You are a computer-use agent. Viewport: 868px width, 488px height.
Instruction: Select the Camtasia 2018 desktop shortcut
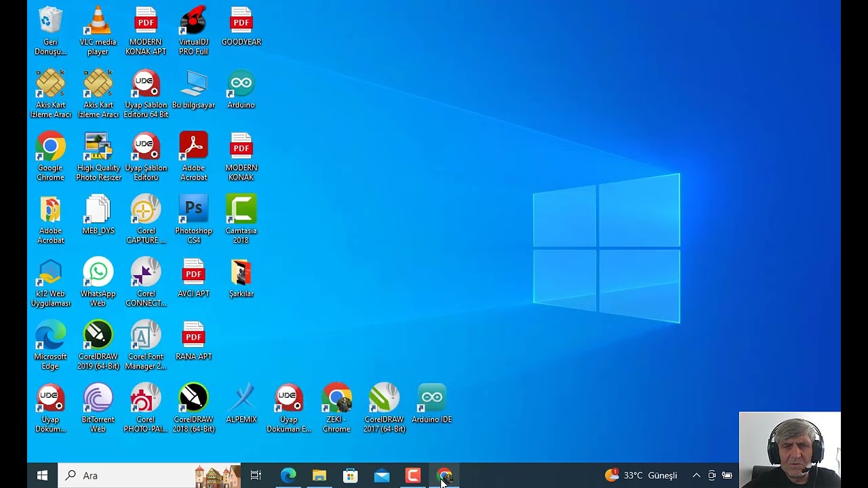pyautogui.click(x=241, y=220)
